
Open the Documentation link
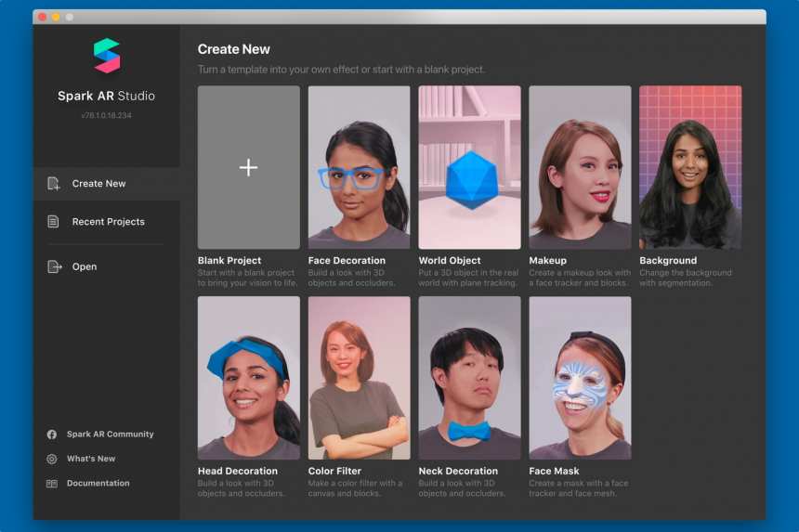[98, 484]
